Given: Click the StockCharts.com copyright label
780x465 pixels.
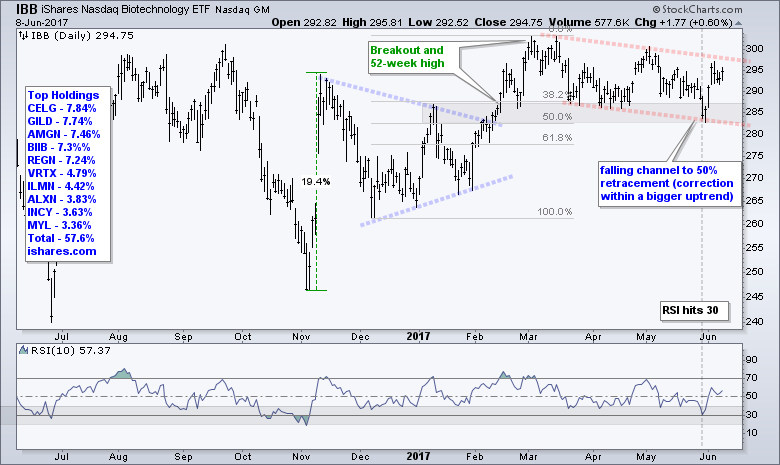Looking at the screenshot, I should point(698,9).
